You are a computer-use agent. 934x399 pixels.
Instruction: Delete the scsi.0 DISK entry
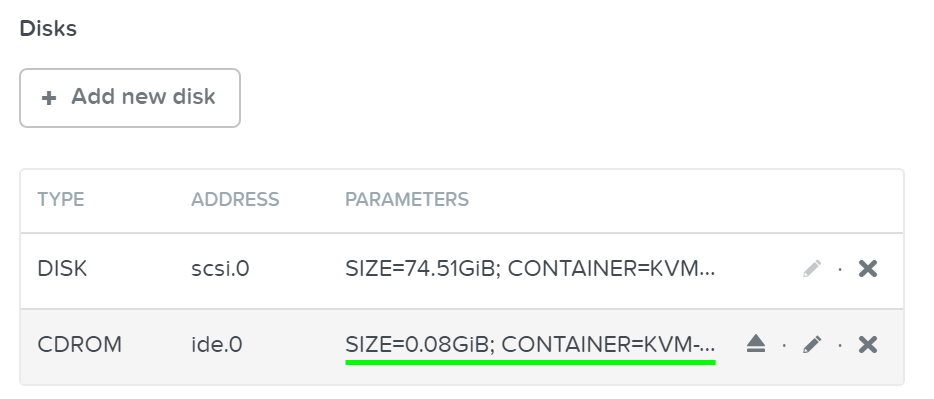click(x=868, y=269)
